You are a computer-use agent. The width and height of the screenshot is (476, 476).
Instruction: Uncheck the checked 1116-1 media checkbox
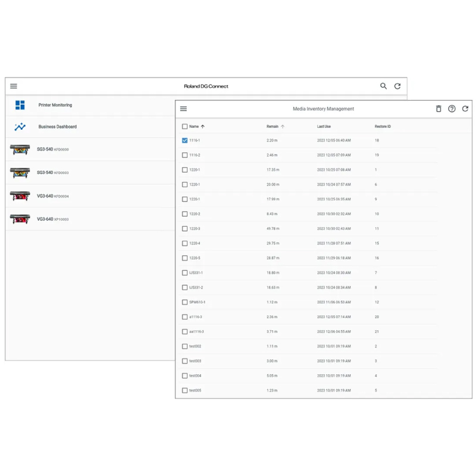click(184, 140)
